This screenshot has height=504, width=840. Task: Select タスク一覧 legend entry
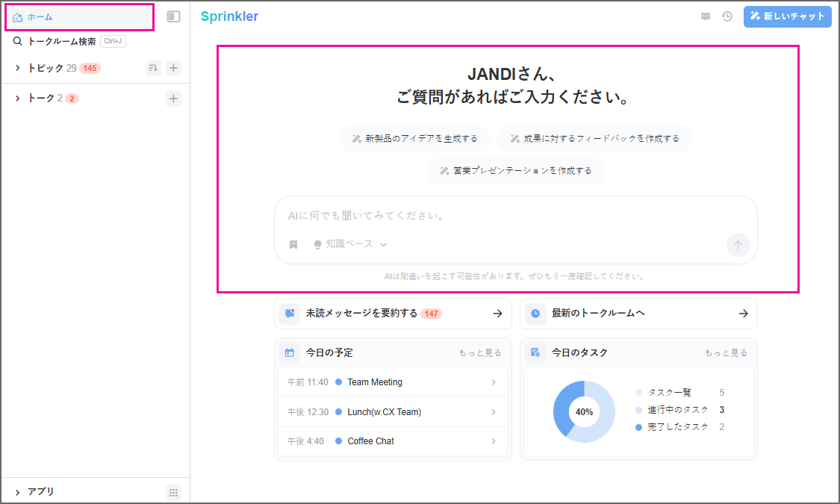(x=679, y=393)
